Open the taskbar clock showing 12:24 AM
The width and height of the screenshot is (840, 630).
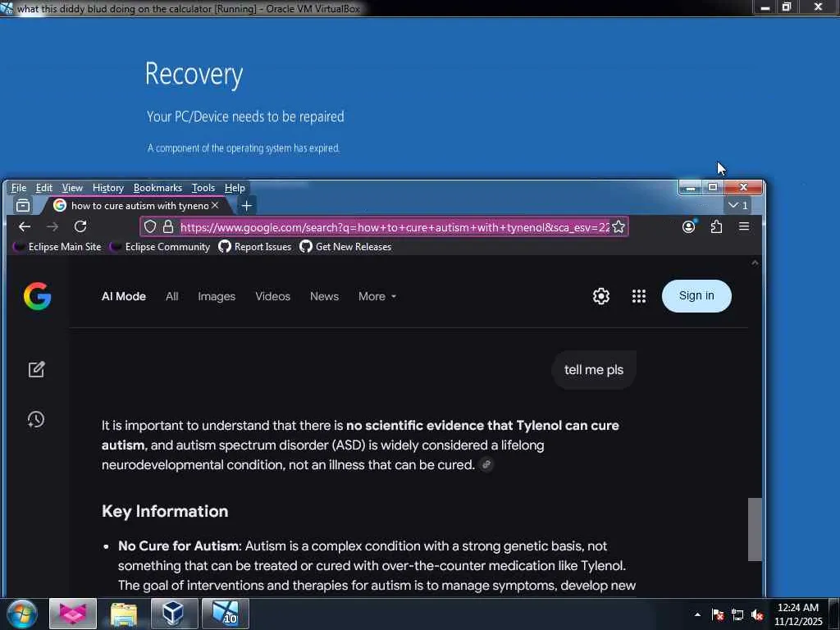tap(798, 614)
